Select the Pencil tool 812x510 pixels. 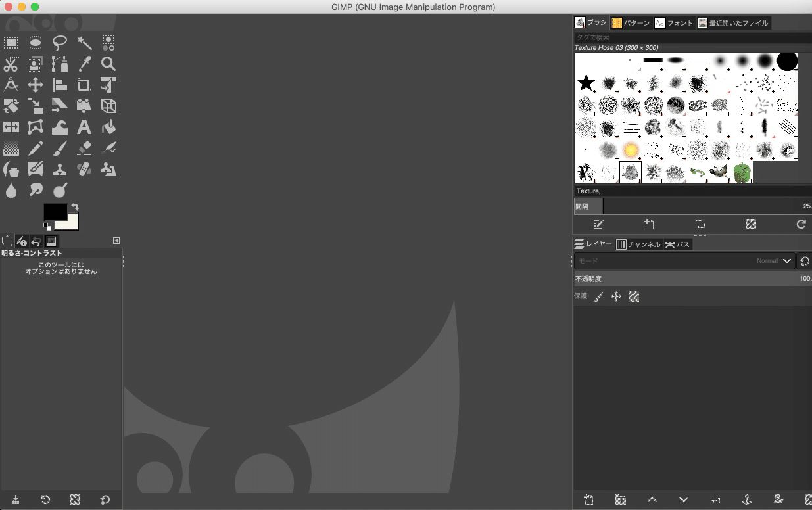click(x=36, y=148)
